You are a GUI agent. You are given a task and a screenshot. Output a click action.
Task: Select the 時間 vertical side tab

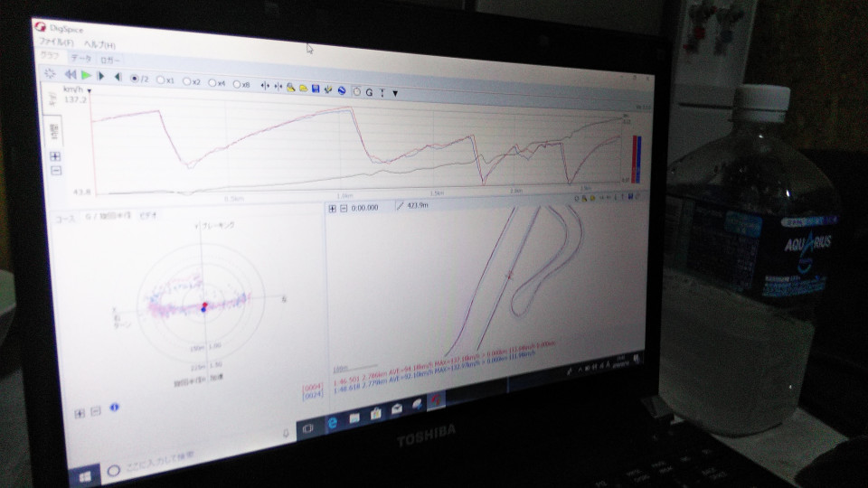click(x=53, y=131)
